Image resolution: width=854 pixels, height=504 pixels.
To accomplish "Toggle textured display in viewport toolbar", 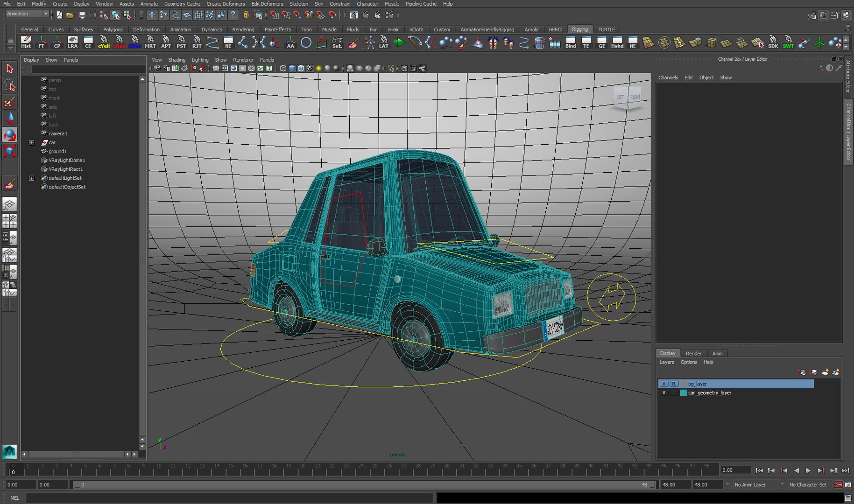I will pyautogui.click(x=310, y=68).
